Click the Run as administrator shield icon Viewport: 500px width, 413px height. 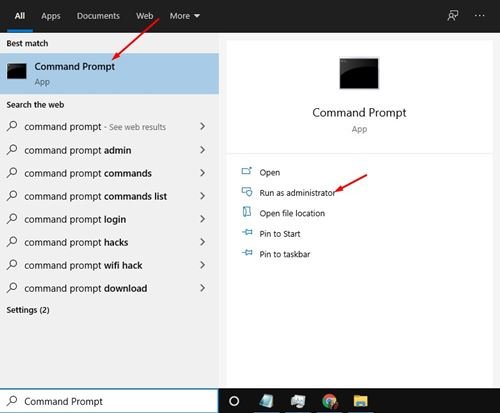[247, 192]
